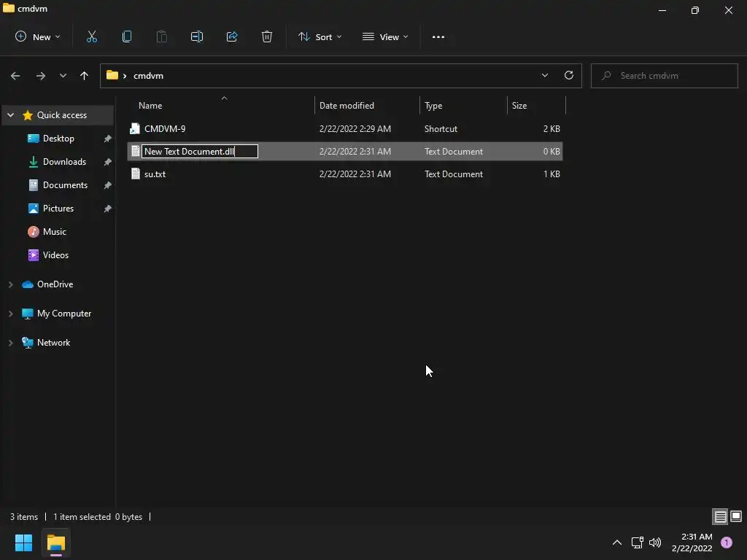Image resolution: width=747 pixels, height=560 pixels.
Task: Click the Copy icon in toolbar
Action: click(x=127, y=36)
